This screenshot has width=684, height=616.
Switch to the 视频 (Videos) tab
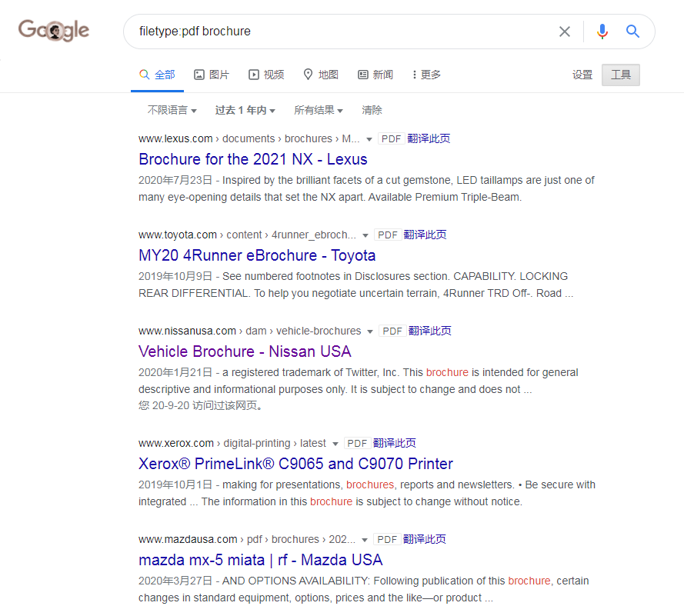coord(266,75)
